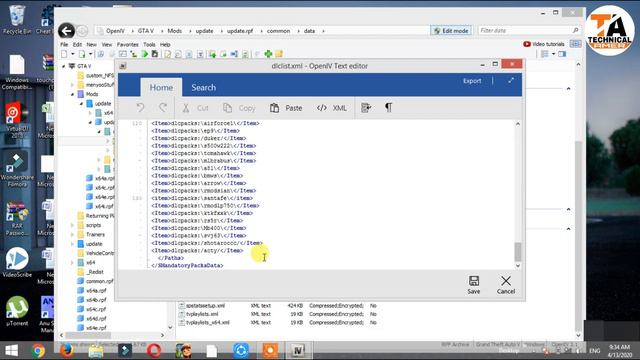Open the Windows Start button
Image resolution: width=640 pixels, height=360 pixels.
11,351
